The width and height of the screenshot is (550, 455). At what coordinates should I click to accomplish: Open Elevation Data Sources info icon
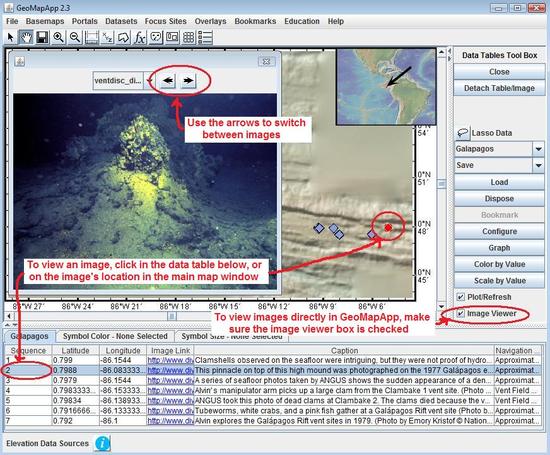102,443
